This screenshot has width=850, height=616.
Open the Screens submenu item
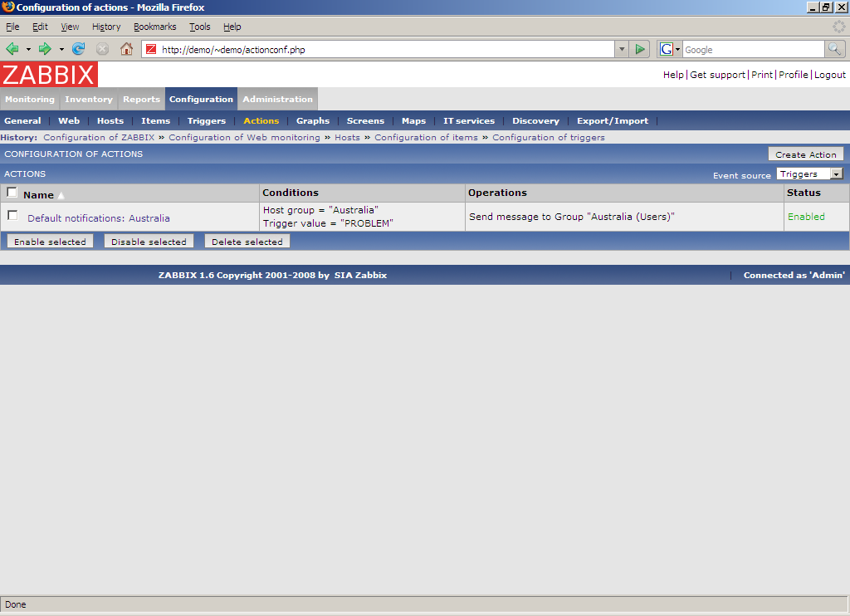[x=365, y=121]
